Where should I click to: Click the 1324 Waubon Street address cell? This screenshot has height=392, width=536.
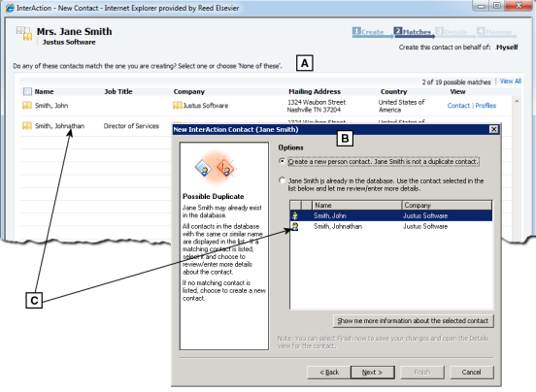[x=317, y=106]
